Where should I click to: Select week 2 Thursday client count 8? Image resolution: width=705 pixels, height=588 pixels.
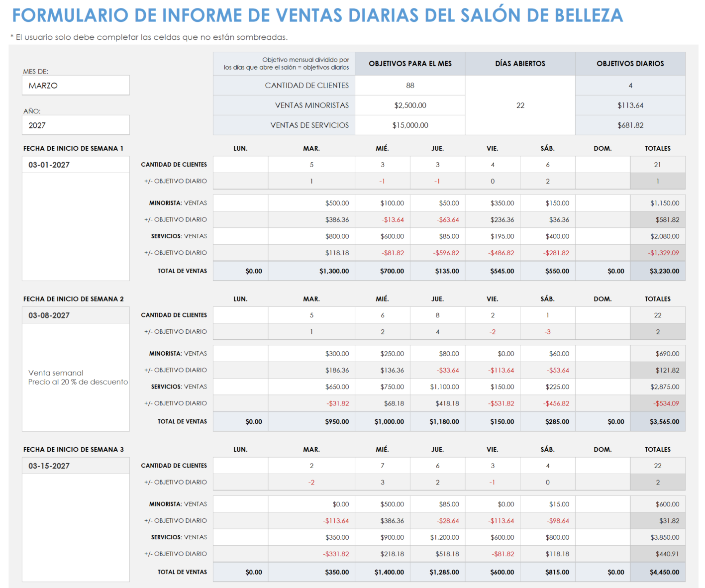tap(437, 315)
